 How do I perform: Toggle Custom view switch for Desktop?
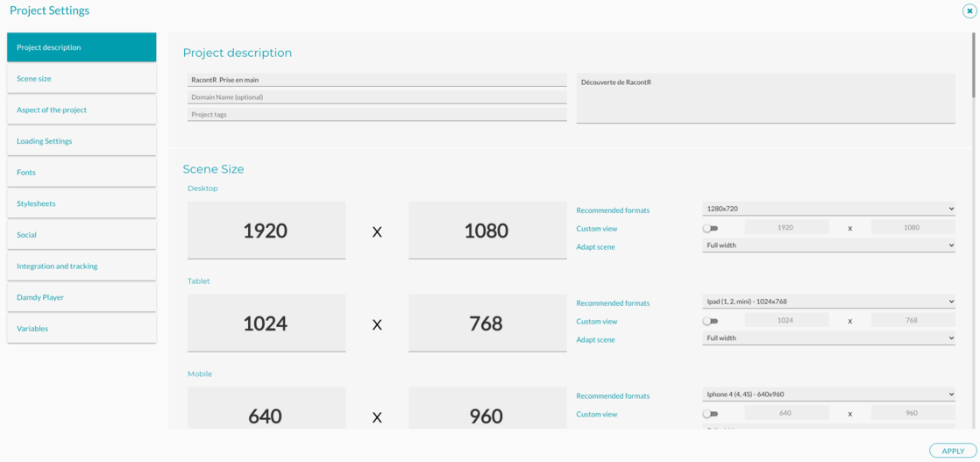click(710, 228)
